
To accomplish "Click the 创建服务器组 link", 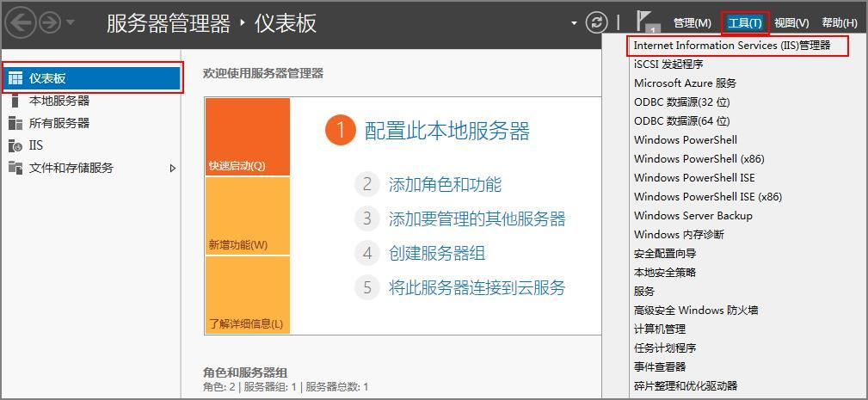I will pyautogui.click(x=436, y=253).
